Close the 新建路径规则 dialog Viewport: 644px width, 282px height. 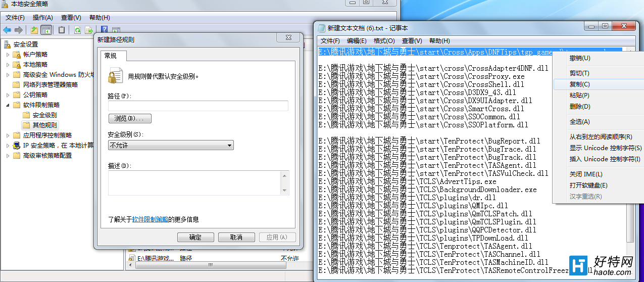(288, 38)
